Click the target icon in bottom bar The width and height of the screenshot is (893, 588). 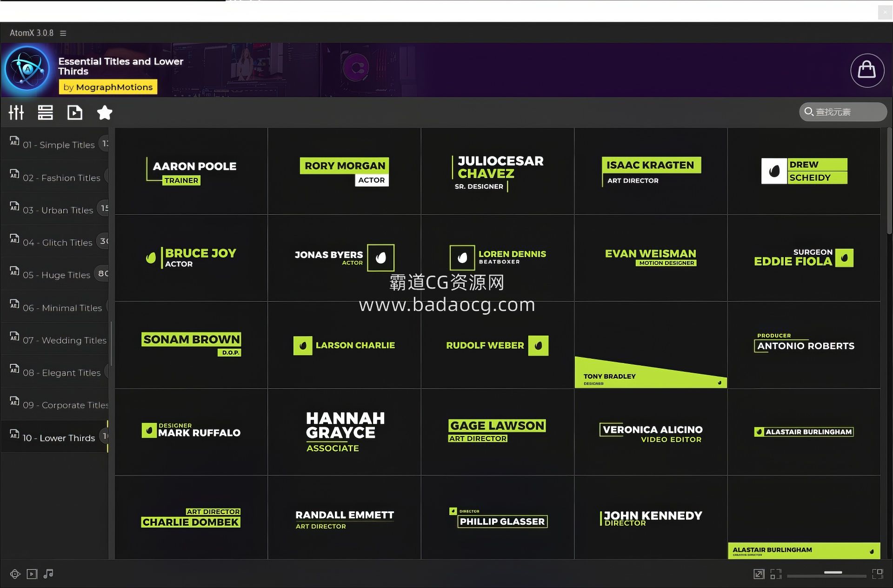click(15, 574)
